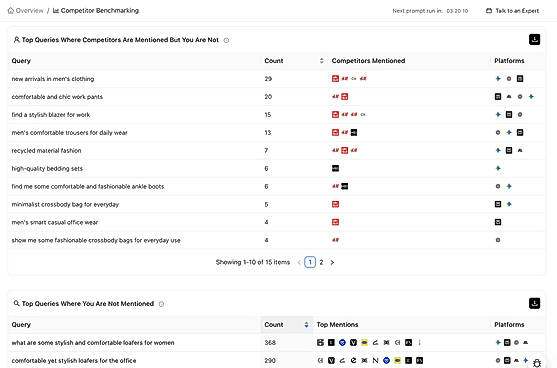The width and height of the screenshot is (557, 368).
Task: Select query 'comfortable and chic work pants'
Action: coord(57,97)
